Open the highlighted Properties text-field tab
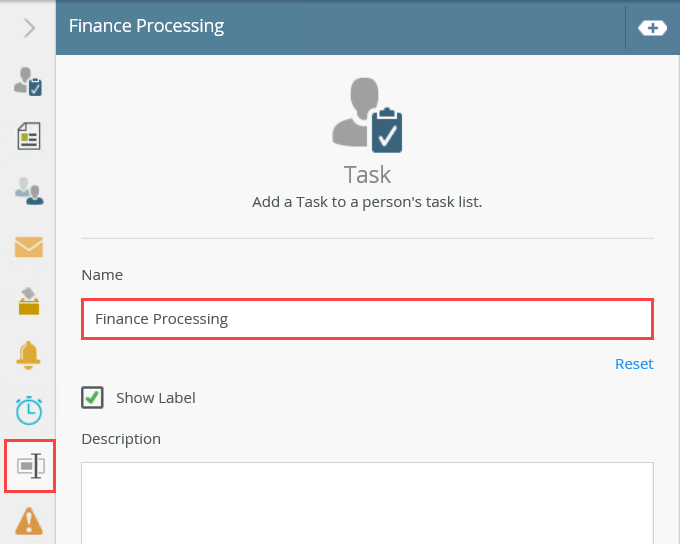The height and width of the screenshot is (544, 680). (30, 466)
